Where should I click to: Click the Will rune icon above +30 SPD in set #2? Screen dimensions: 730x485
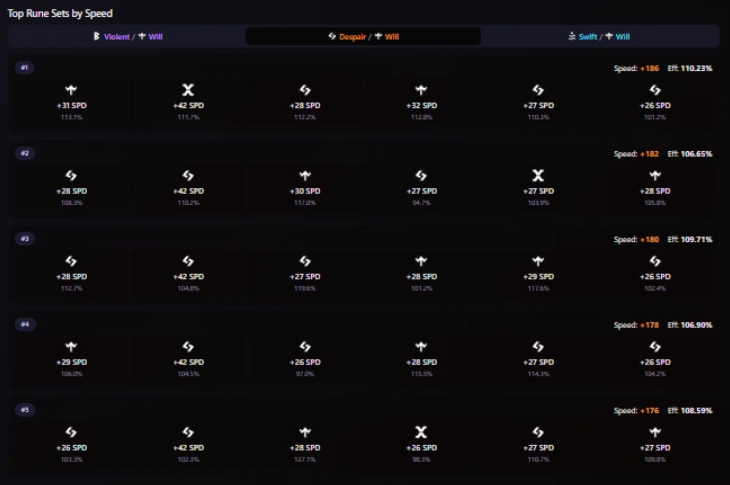tap(305, 175)
